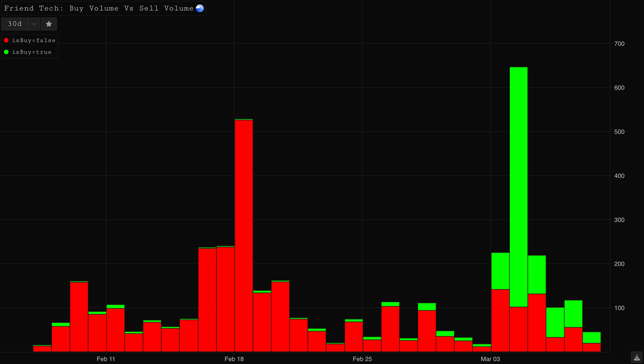
Task: Click the green dot of isBuy=true legend
Action: pyautogui.click(x=6, y=52)
